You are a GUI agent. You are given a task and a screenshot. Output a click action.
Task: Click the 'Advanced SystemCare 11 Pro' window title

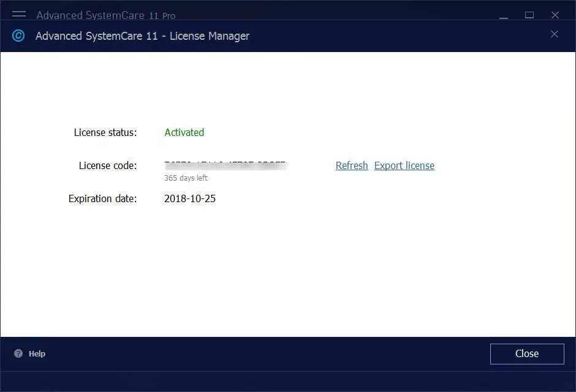click(105, 15)
